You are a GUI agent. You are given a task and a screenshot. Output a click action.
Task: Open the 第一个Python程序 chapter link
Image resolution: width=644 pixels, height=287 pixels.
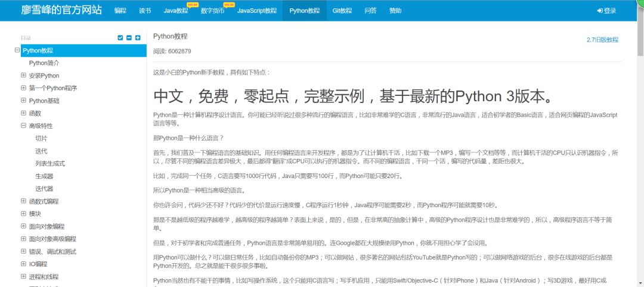coord(53,88)
